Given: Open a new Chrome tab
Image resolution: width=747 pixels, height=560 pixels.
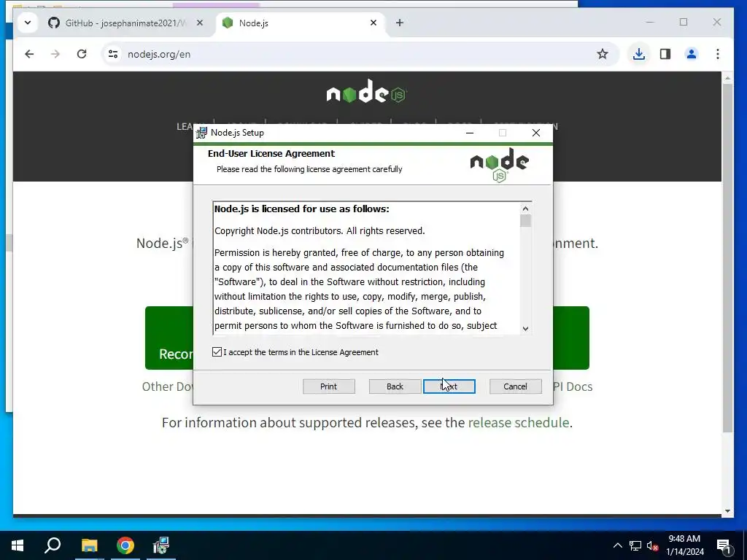Looking at the screenshot, I should click(x=399, y=23).
